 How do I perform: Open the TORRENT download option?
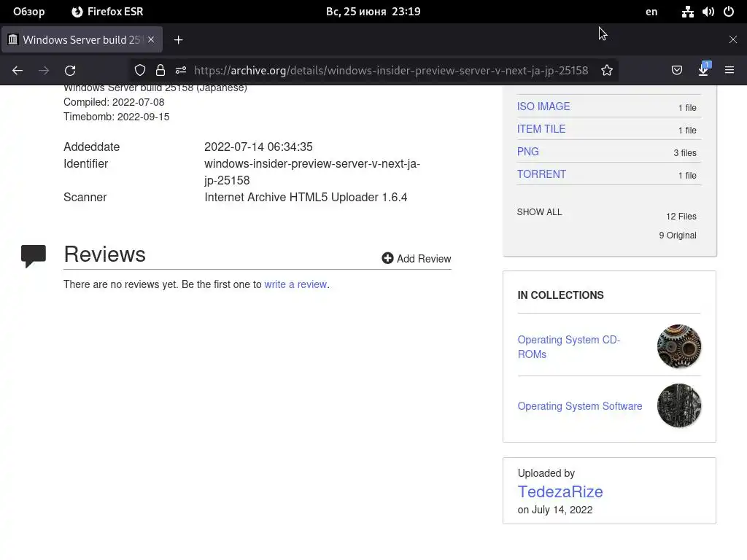(x=541, y=174)
